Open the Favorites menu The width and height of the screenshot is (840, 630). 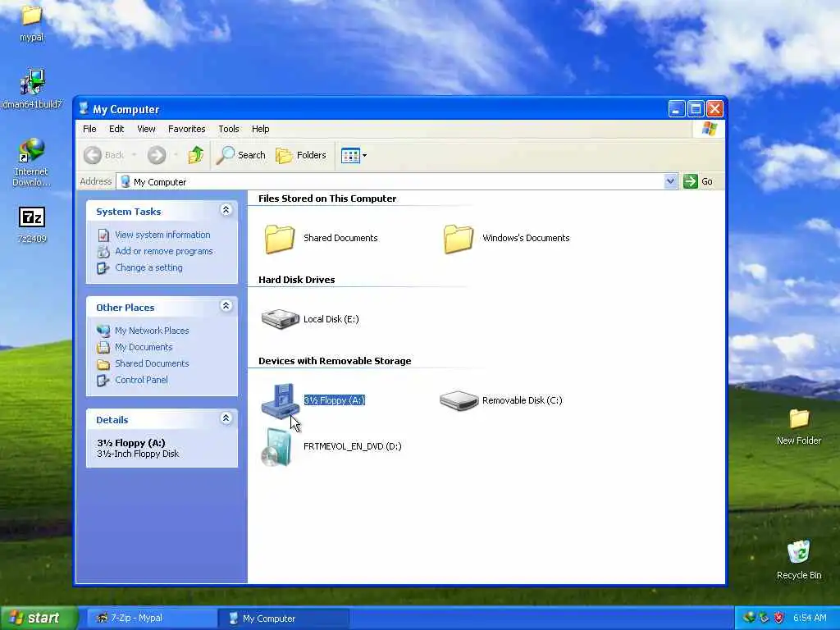(x=186, y=129)
